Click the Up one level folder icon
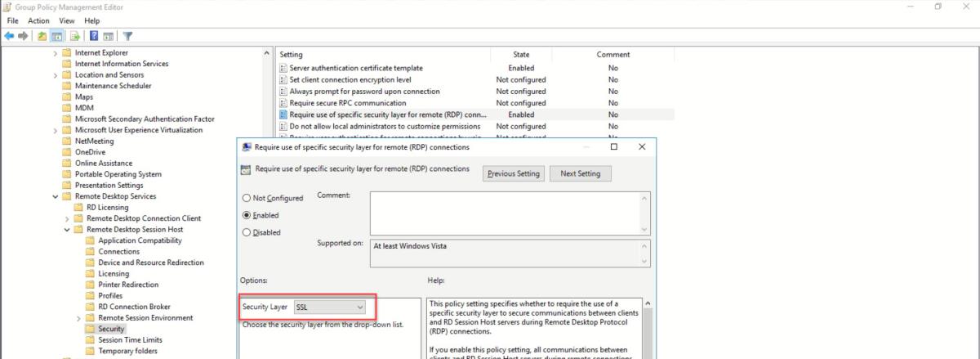Viewport: 980px width, 359px height. pyautogui.click(x=42, y=36)
